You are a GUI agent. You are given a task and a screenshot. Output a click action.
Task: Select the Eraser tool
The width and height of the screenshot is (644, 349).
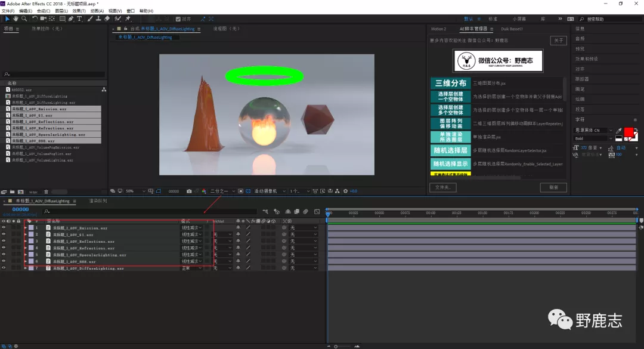tap(107, 19)
